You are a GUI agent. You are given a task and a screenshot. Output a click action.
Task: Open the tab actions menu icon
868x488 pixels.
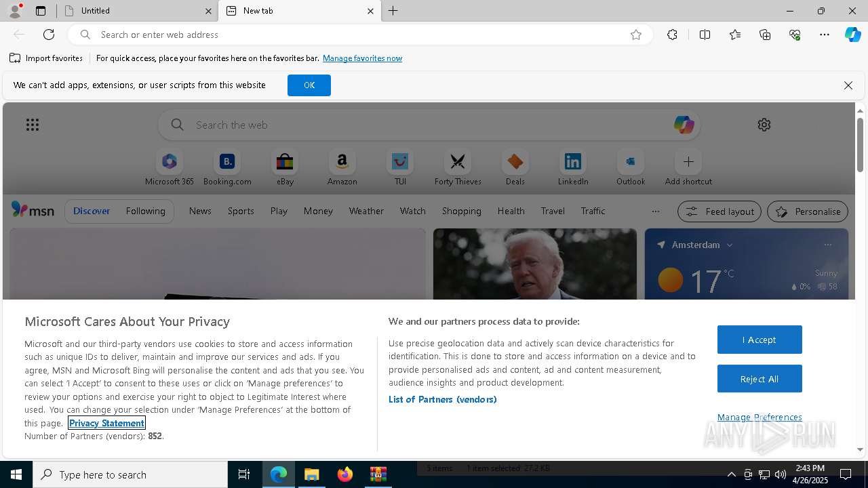pyautogui.click(x=41, y=11)
